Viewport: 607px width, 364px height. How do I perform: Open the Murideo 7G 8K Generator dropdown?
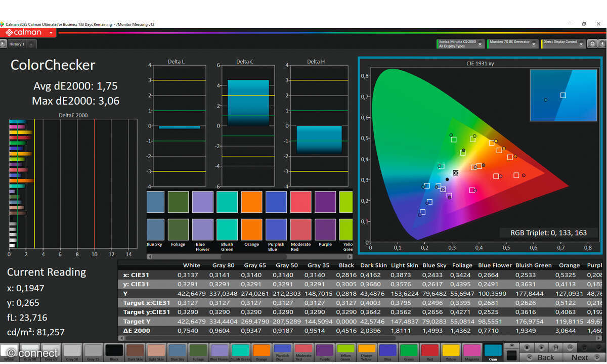pos(512,44)
